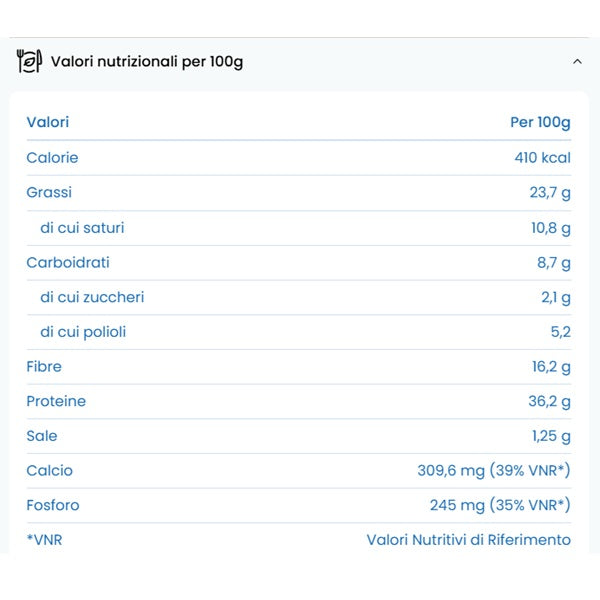Select the di cui zuccheri label

(x=92, y=297)
